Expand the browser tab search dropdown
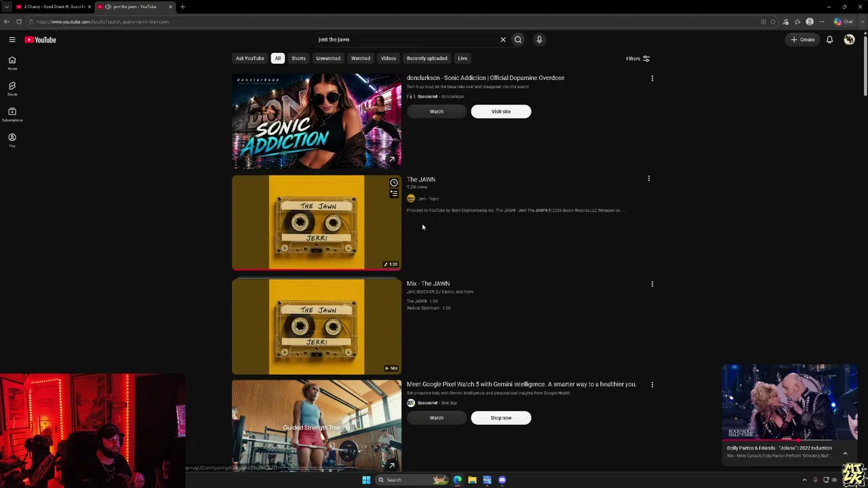The image size is (868, 488). point(7,7)
